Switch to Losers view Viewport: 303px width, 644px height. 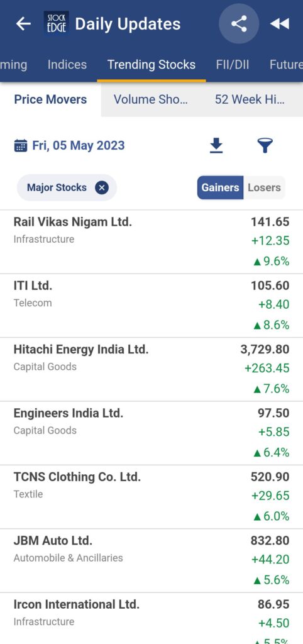point(264,187)
